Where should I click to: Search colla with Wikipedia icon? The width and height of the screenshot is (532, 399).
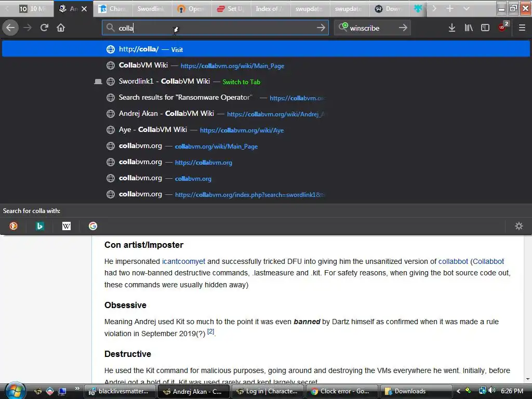click(66, 226)
